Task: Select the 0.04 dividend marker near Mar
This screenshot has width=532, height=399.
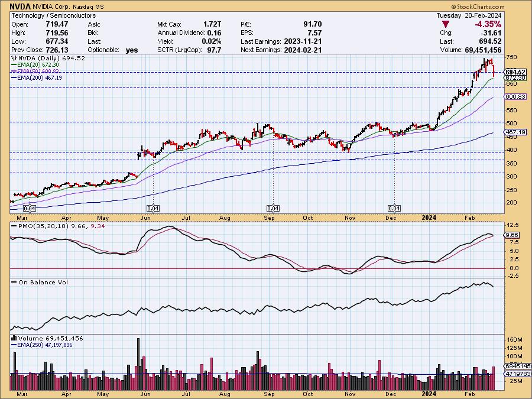Action: 30,208
